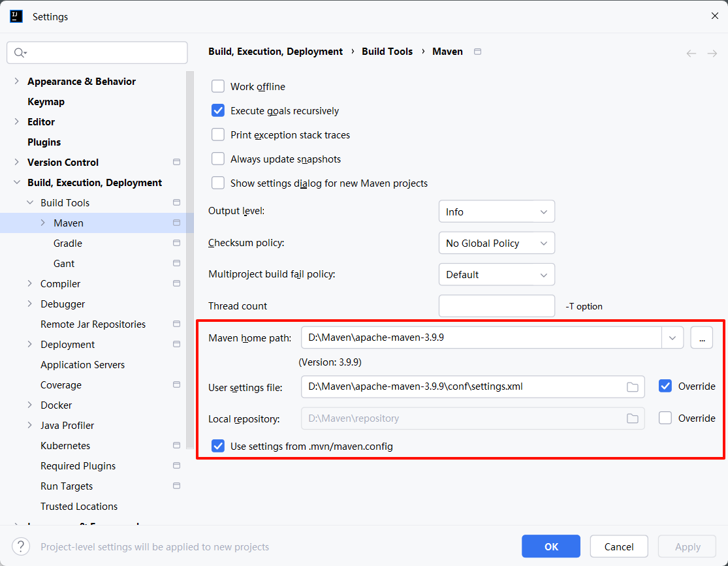This screenshot has width=728, height=566.
Task: Collapse the Build, Execution, Deployment section
Action: tap(17, 183)
